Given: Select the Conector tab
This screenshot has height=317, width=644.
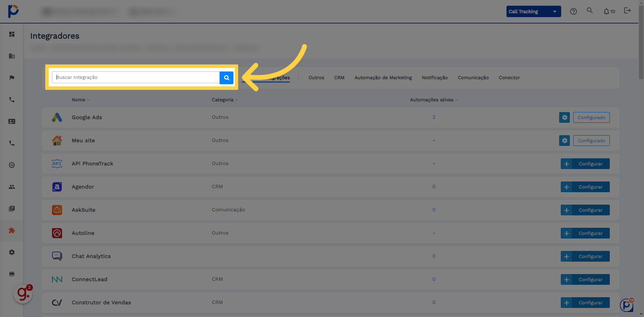Looking at the screenshot, I should [x=509, y=78].
